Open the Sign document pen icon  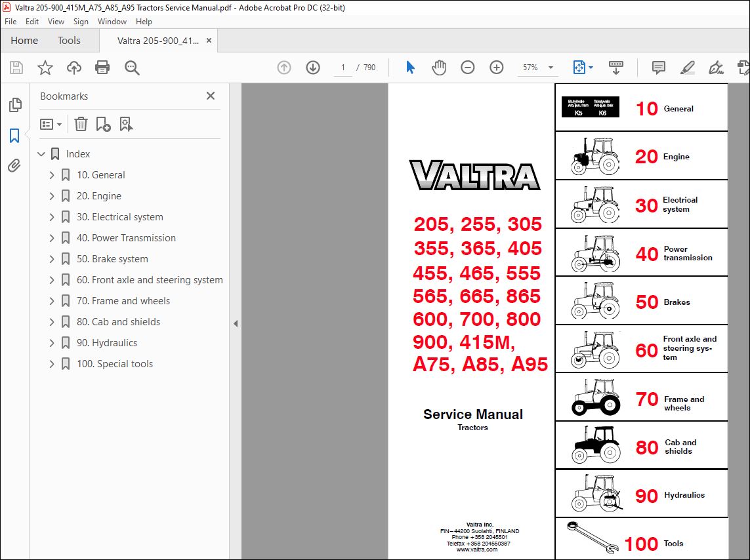716,68
